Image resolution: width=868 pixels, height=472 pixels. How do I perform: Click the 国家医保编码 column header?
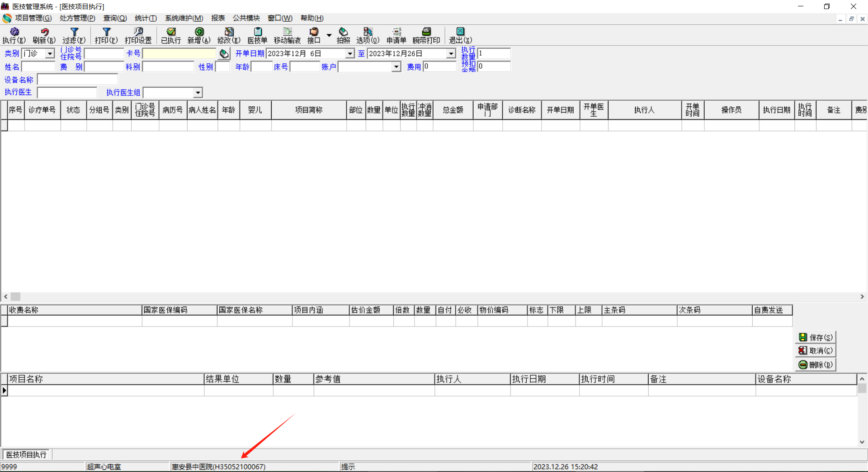pos(179,310)
